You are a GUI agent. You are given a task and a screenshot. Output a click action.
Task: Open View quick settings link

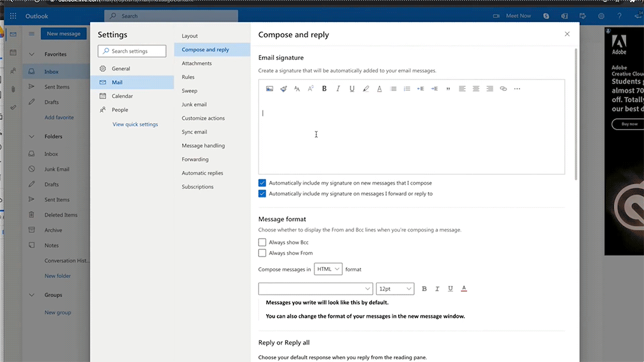point(135,124)
